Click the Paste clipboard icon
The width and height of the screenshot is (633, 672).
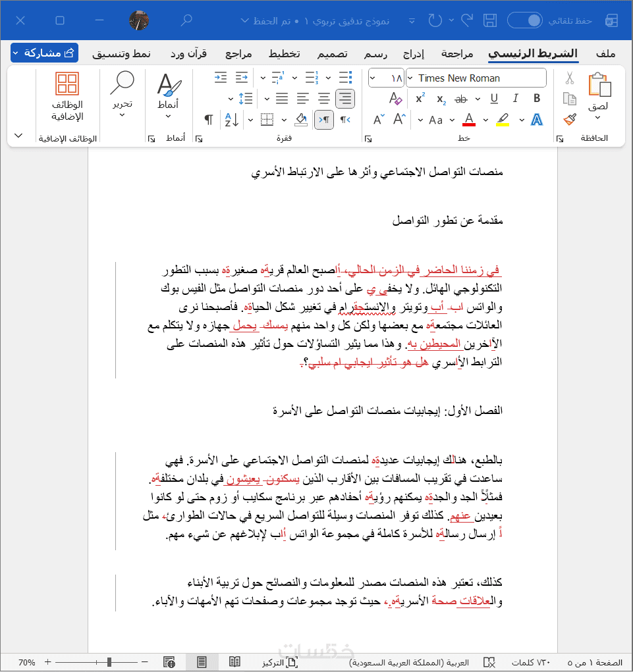[599, 84]
